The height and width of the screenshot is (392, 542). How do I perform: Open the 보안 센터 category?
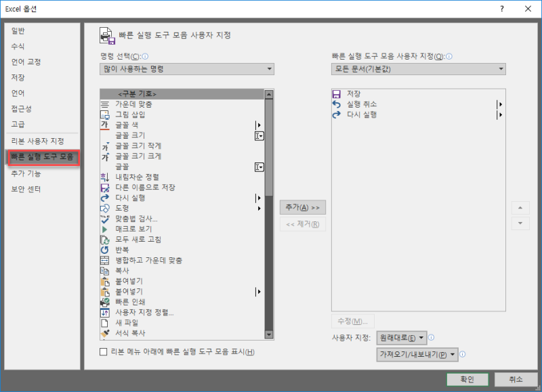[26, 189]
